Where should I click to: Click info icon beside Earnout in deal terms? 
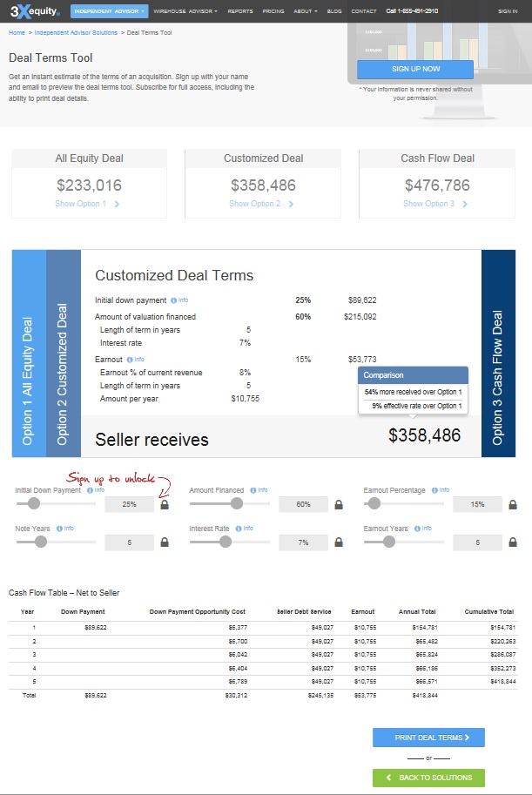point(130,359)
